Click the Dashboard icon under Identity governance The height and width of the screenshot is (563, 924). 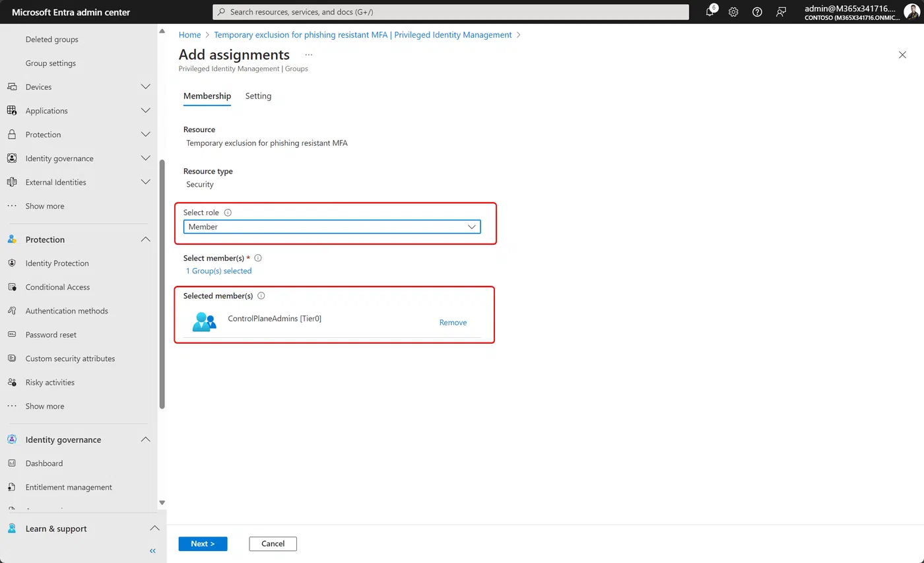(x=12, y=463)
